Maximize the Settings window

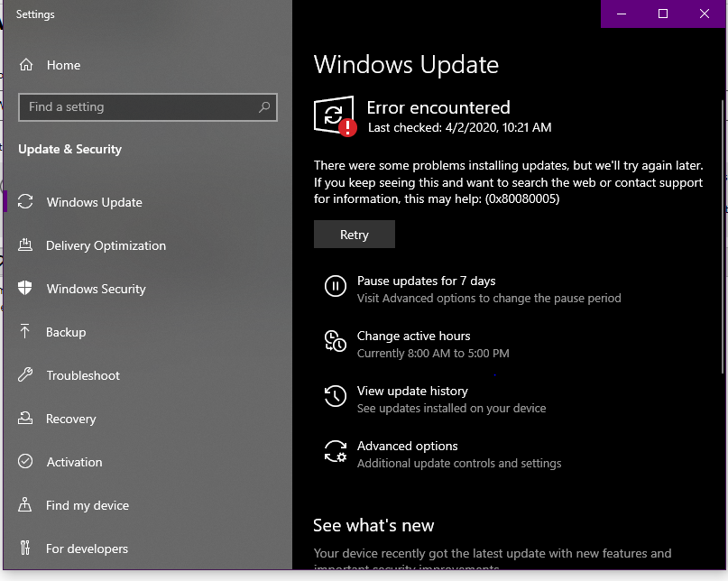click(663, 14)
